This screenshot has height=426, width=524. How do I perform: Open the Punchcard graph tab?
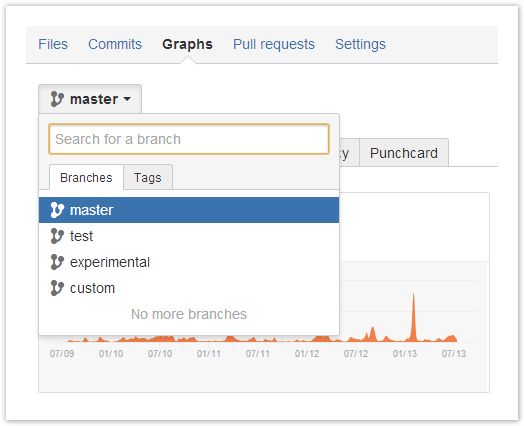pyautogui.click(x=404, y=153)
